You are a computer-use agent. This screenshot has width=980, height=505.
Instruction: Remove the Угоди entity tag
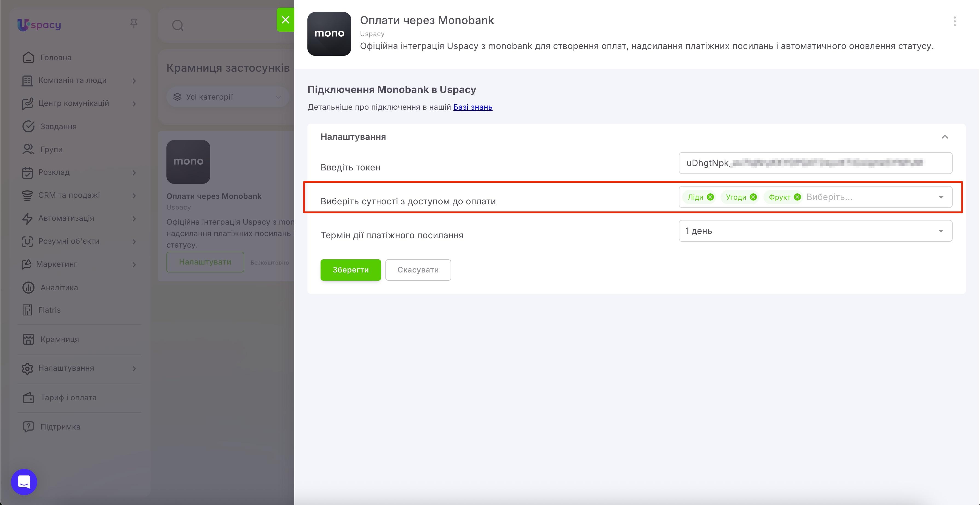(753, 197)
